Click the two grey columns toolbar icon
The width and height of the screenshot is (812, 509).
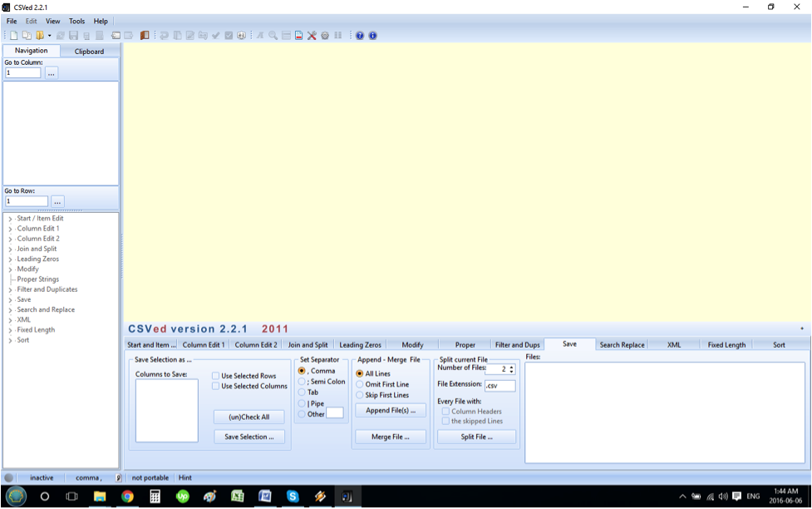click(x=338, y=35)
